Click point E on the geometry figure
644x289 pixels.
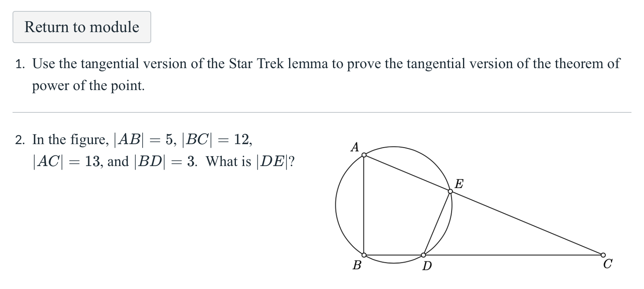(450, 191)
